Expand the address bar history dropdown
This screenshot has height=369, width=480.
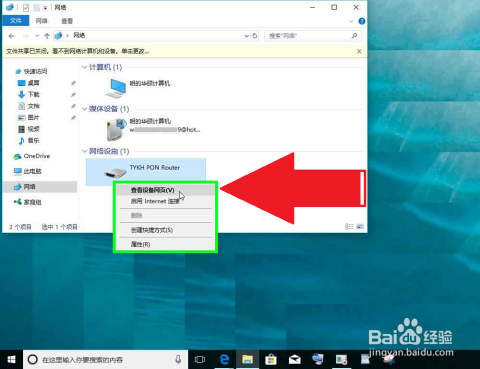pyautogui.click(x=246, y=36)
